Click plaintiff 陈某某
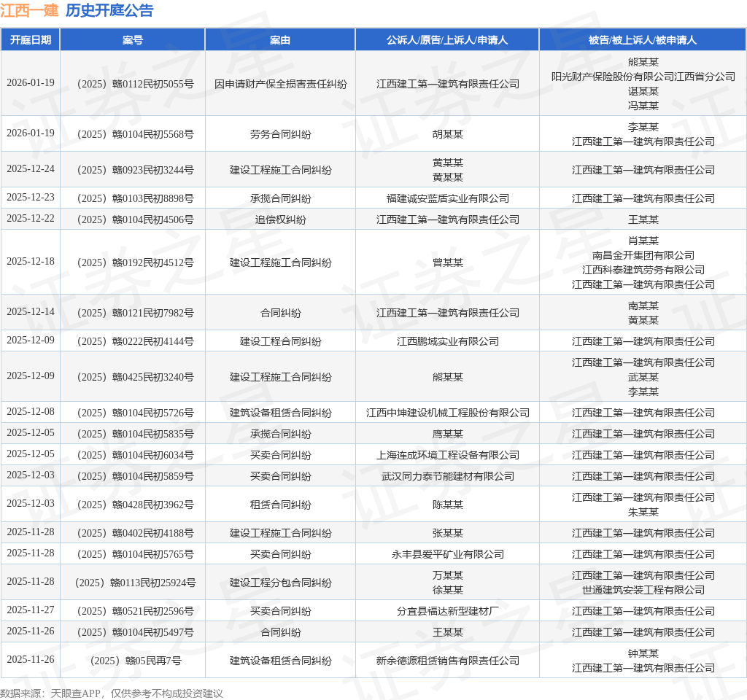747x700 pixels. point(448,505)
